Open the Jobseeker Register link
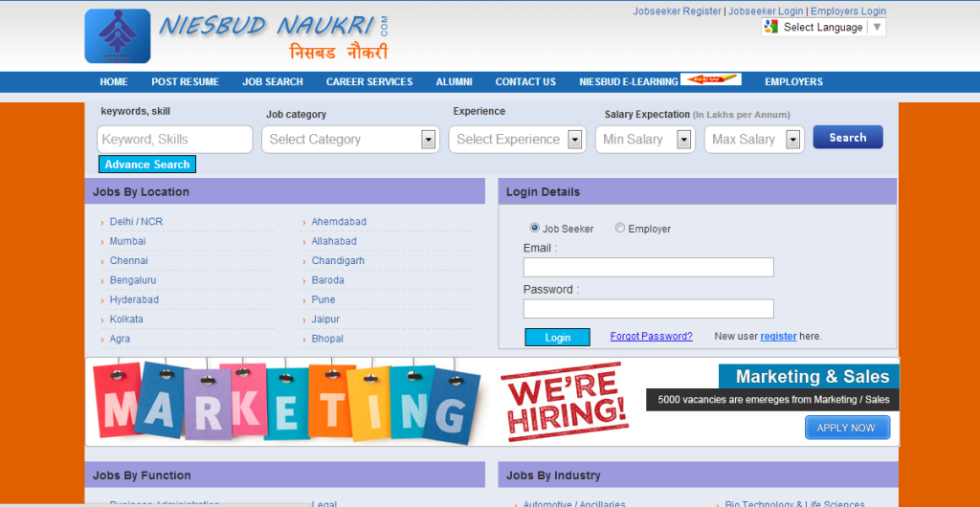 point(677,11)
